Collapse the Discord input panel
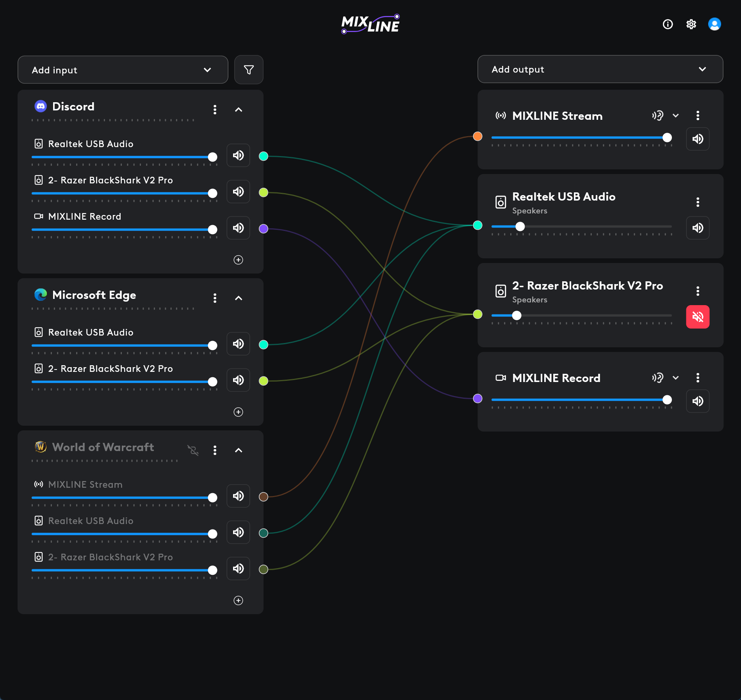The image size is (741, 700). pos(239,110)
